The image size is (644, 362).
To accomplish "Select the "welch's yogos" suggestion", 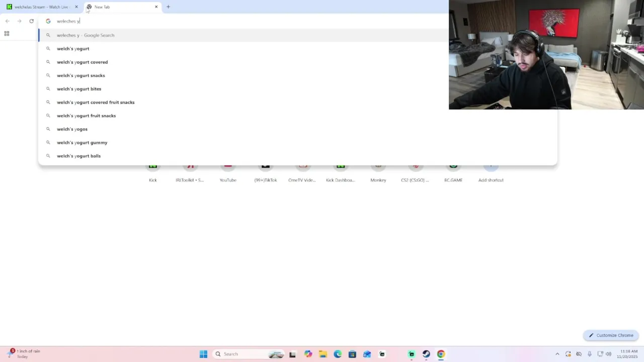I will pos(72,129).
